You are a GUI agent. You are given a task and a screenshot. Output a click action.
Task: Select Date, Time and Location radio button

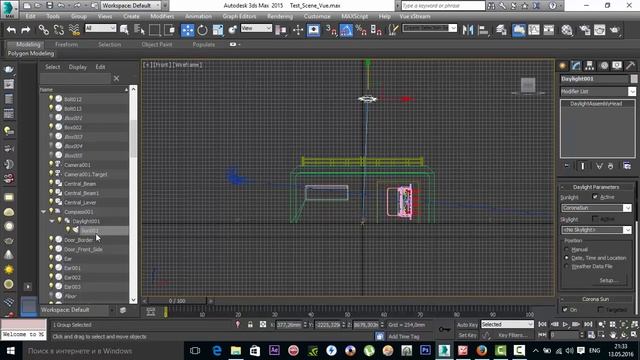567,258
